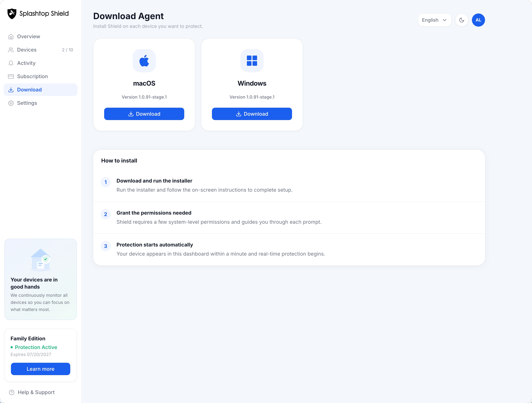Click 'Protection starts automatically' step title
Screen dimensions: 532x403
155,245
